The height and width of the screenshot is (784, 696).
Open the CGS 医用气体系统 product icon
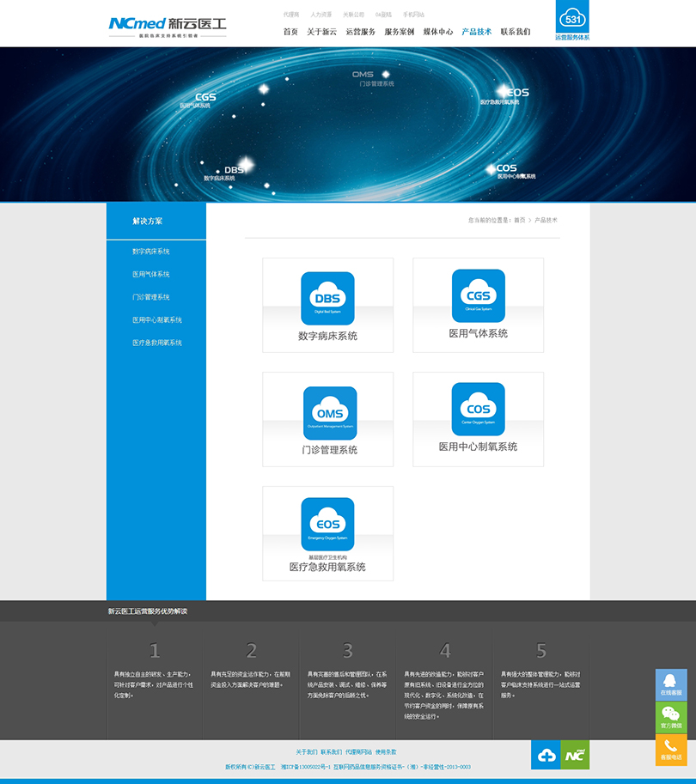tap(478, 295)
